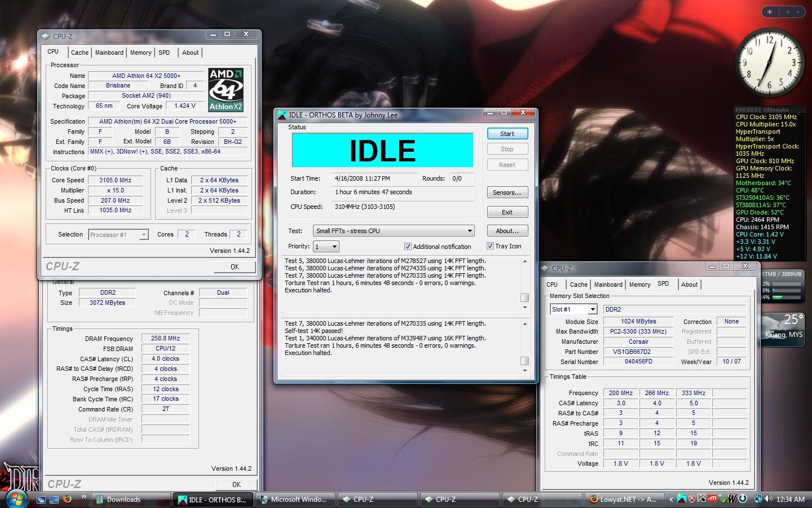Click the Sensors... button

pos(507,192)
